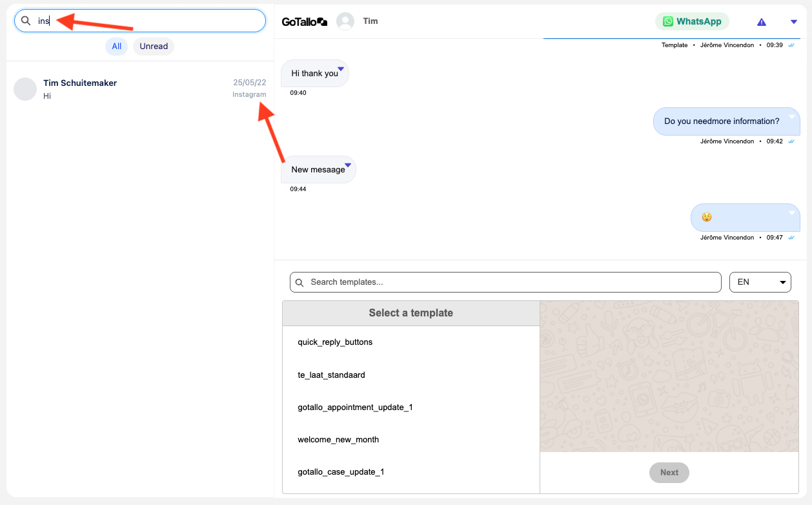
Task: Switch to the Unread filter
Action: coord(154,46)
